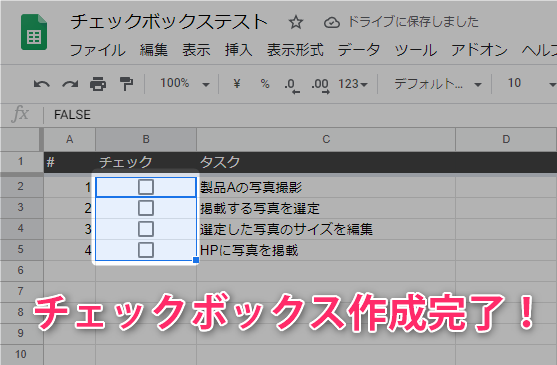Select cell A5 containing 4
Viewport: 557px width, 365px height.
tap(70, 250)
